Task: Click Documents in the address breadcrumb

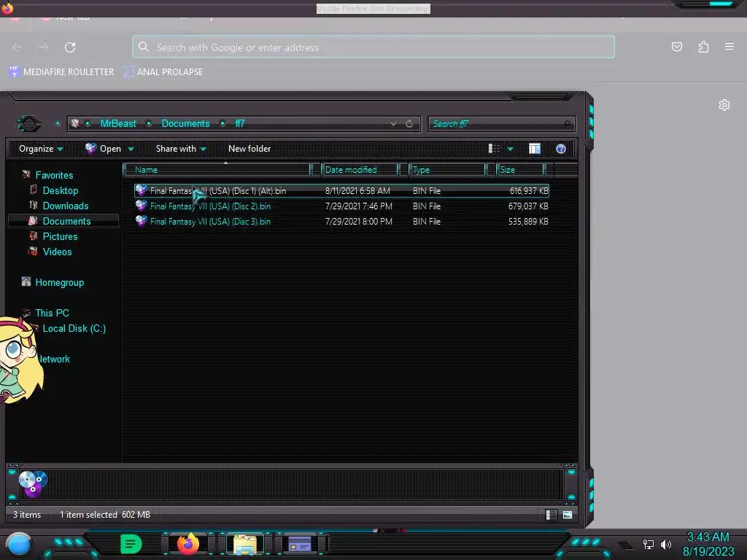Action: pyautogui.click(x=185, y=124)
